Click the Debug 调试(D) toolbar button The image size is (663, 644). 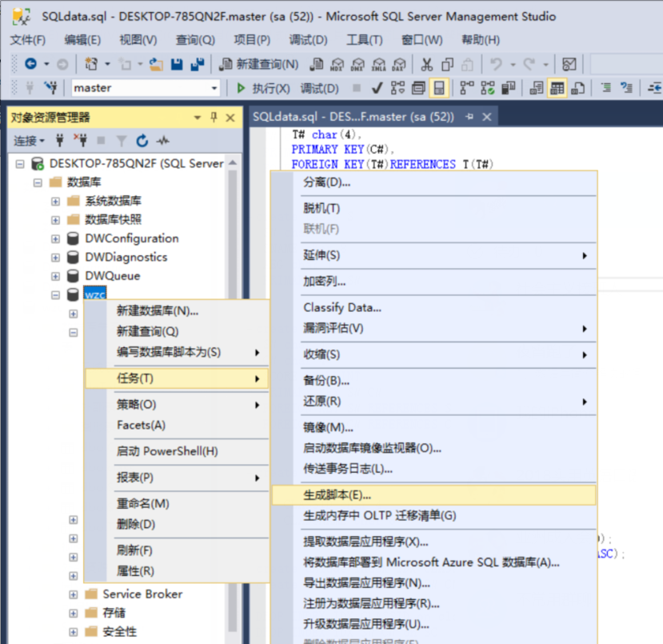pyautogui.click(x=320, y=88)
